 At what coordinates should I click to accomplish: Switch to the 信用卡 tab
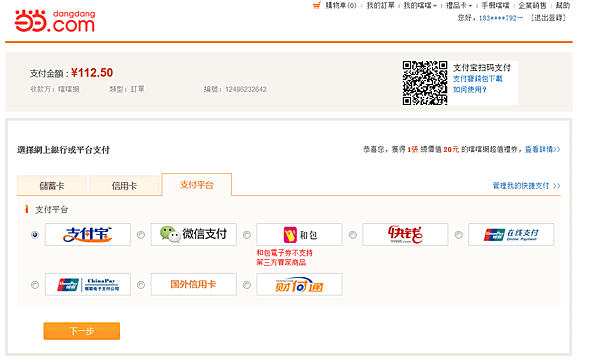124,186
